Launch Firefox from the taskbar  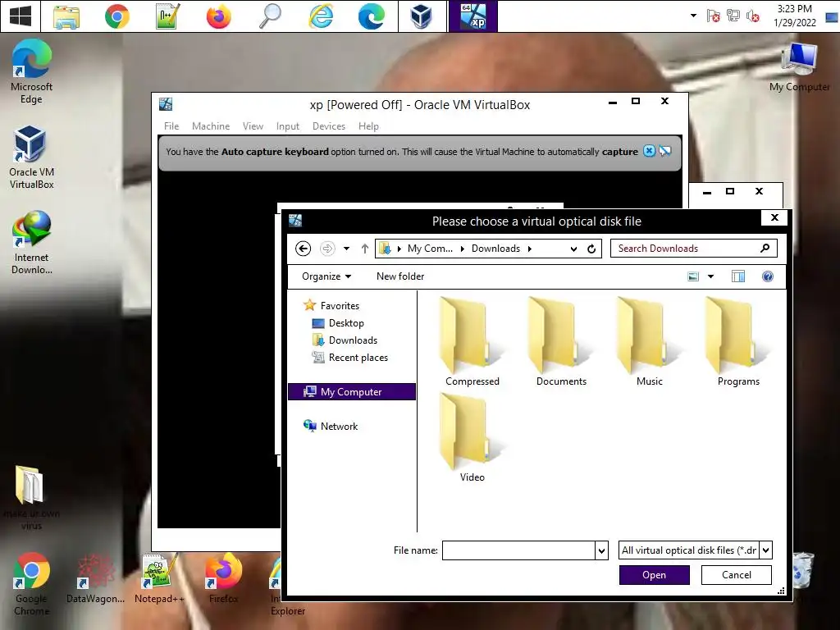218,16
